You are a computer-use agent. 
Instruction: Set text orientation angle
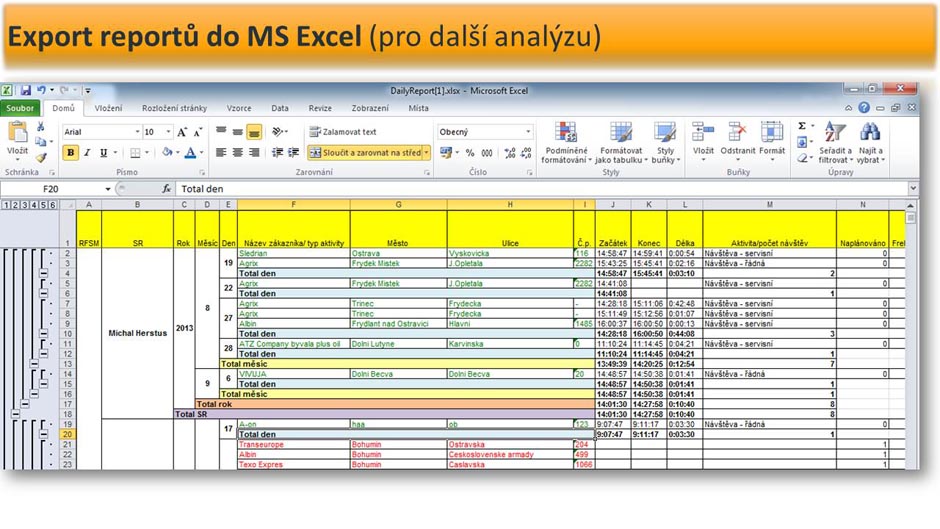279,131
